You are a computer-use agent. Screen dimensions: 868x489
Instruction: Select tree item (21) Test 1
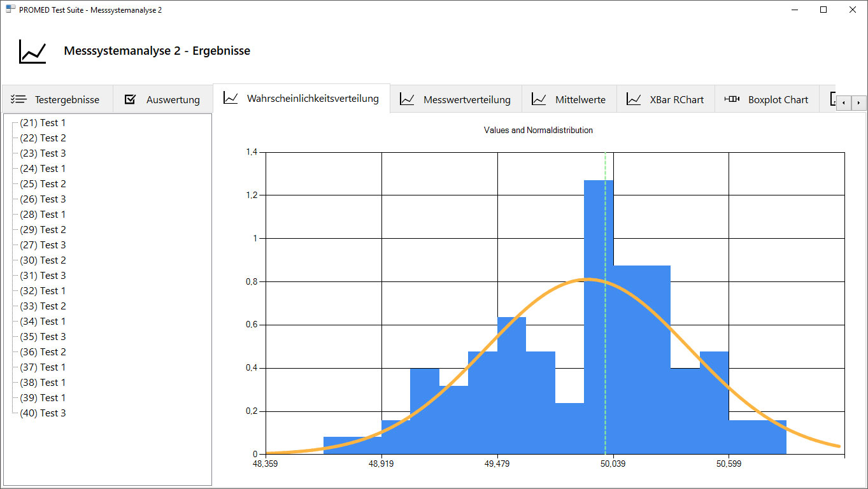(43, 123)
